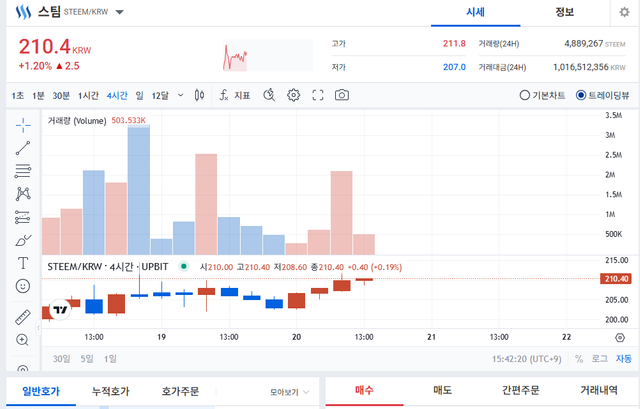Enter fullscreen chart mode

point(318,95)
